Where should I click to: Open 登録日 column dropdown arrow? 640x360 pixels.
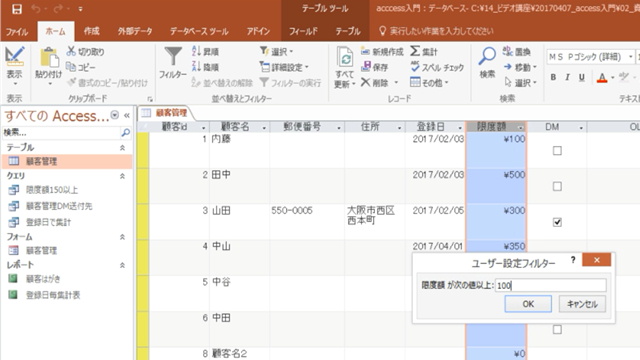click(460, 128)
